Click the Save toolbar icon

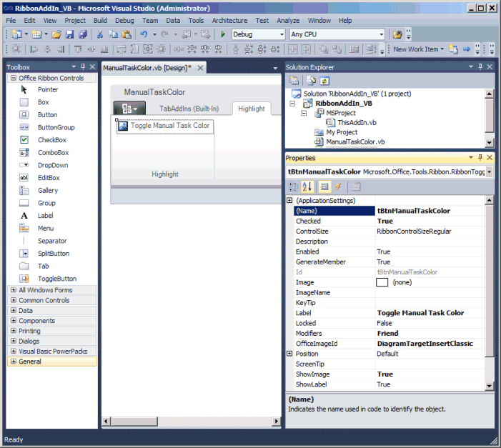[69, 34]
